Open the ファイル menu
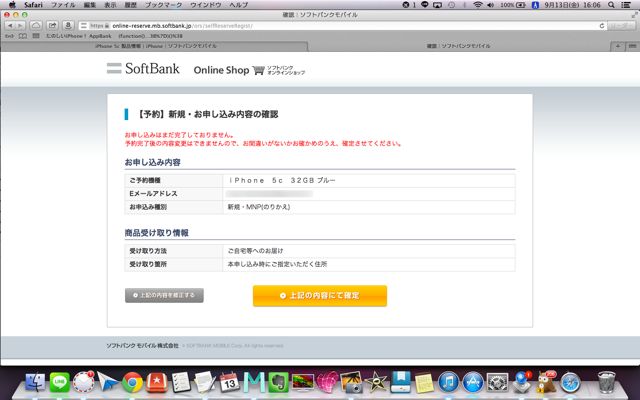Viewport: 640px width, 400px height. click(x=63, y=5)
